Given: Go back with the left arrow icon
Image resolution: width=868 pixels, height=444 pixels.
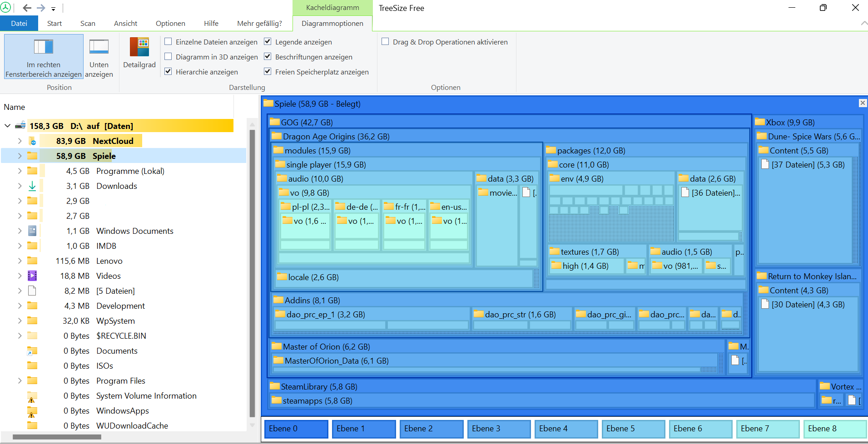Looking at the screenshot, I should pyautogui.click(x=27, y=8).
